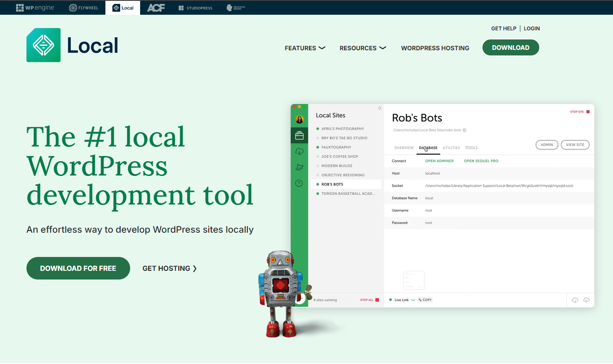Click the VIEW SITE button

[x=575, y=145]
